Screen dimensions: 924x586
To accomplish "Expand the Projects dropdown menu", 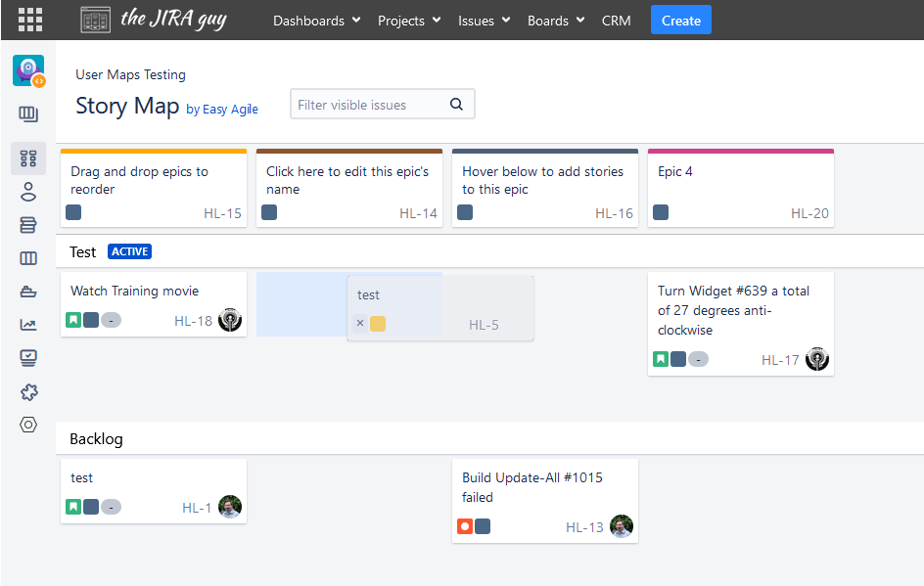I will point(408,21).
